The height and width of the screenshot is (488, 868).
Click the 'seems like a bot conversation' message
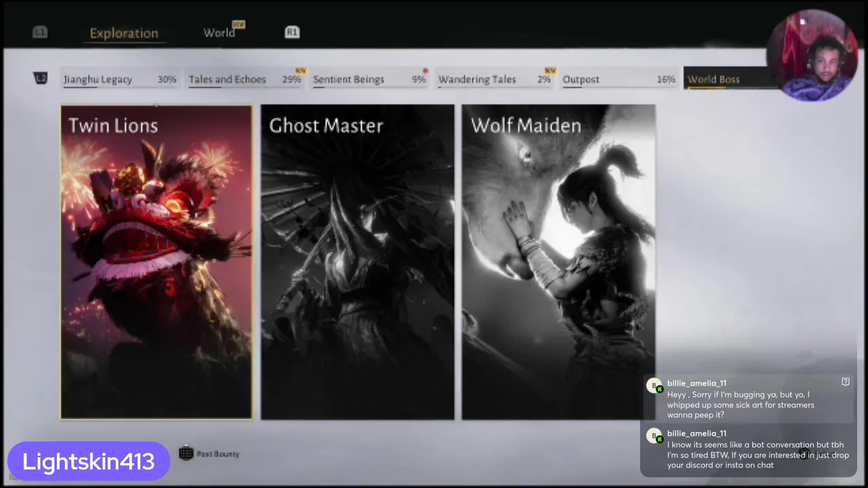click(x=757, y=455)
